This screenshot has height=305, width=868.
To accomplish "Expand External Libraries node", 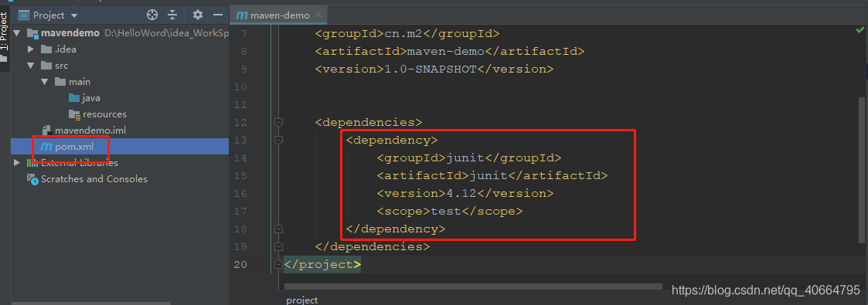I will click(16, 162).
